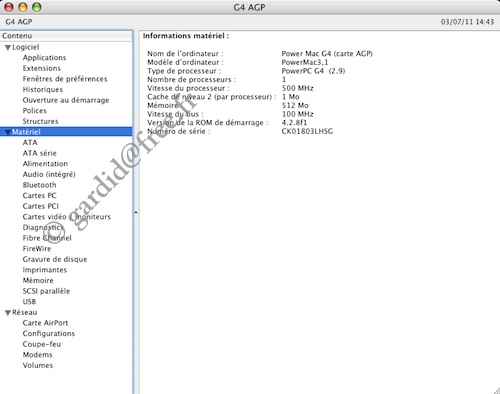
Task: Click the PowerMac3,1 model value
Action: (x=305, y=62)
